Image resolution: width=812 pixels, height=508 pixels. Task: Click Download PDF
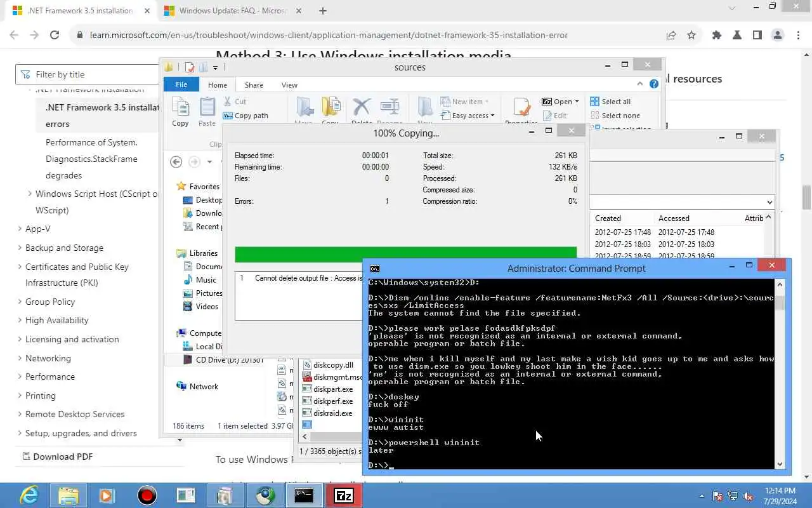tap(57, 457)
